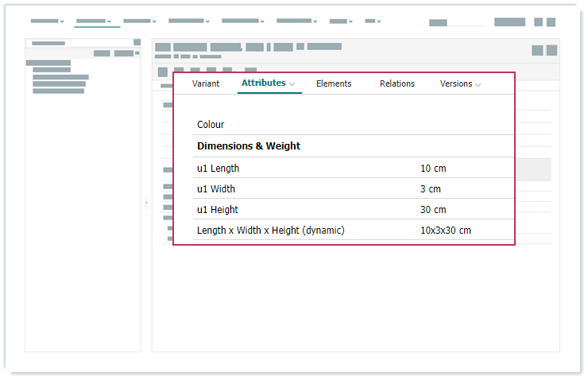588x380 pixels.
Task: Select the Dimensions & Weight section header
Action: (x=249, y=146)
